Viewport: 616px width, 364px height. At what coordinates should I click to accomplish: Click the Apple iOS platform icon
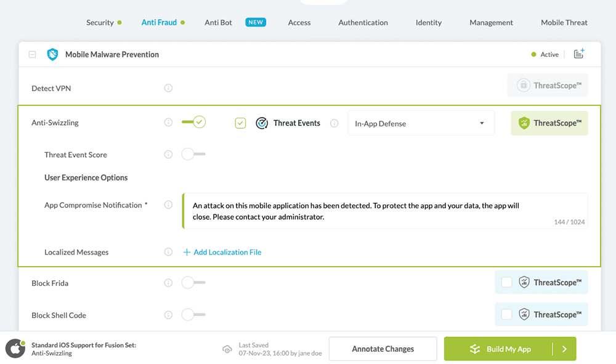15,349
